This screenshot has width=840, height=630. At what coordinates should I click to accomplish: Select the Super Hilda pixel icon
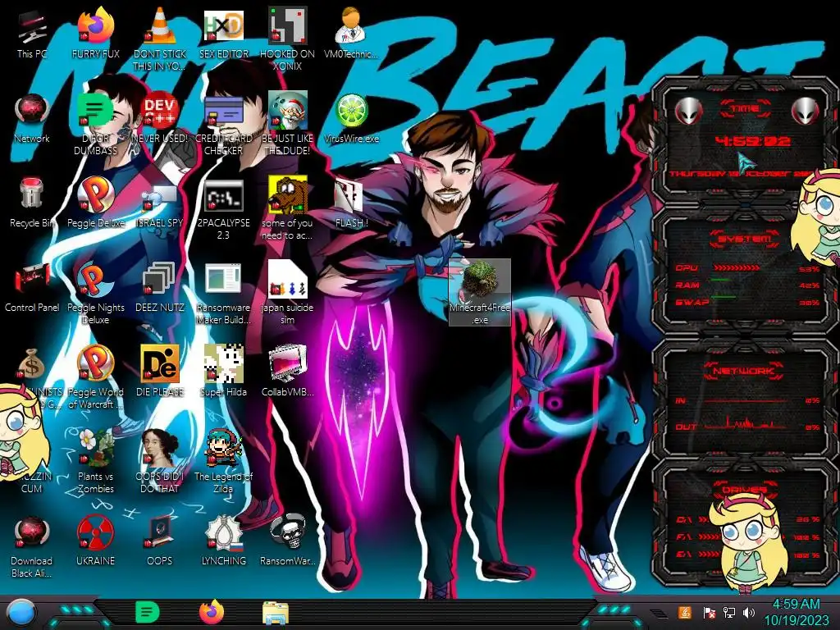[x=223, y=372]
